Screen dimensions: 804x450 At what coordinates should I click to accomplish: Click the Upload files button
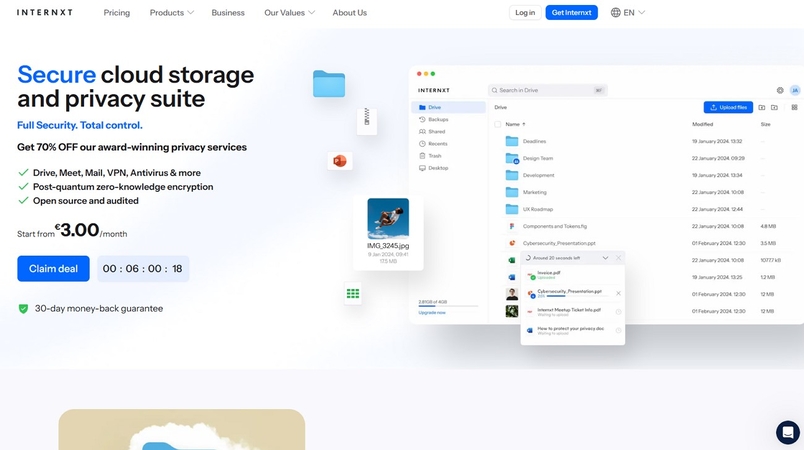[728, 107]
